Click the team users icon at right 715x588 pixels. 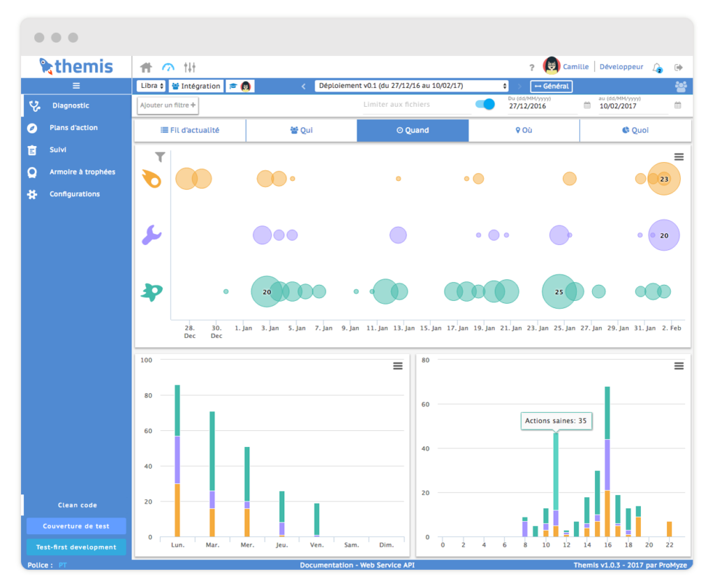(x=681, y=87)
